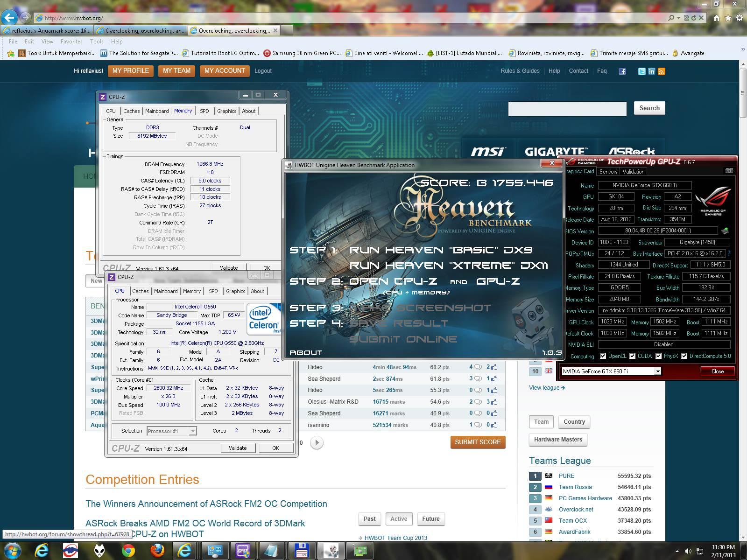The height and width of the screenshot is (560, 747).
Task: Click the GPU-Z BIOS save chip icon
Action: (725, 231)
